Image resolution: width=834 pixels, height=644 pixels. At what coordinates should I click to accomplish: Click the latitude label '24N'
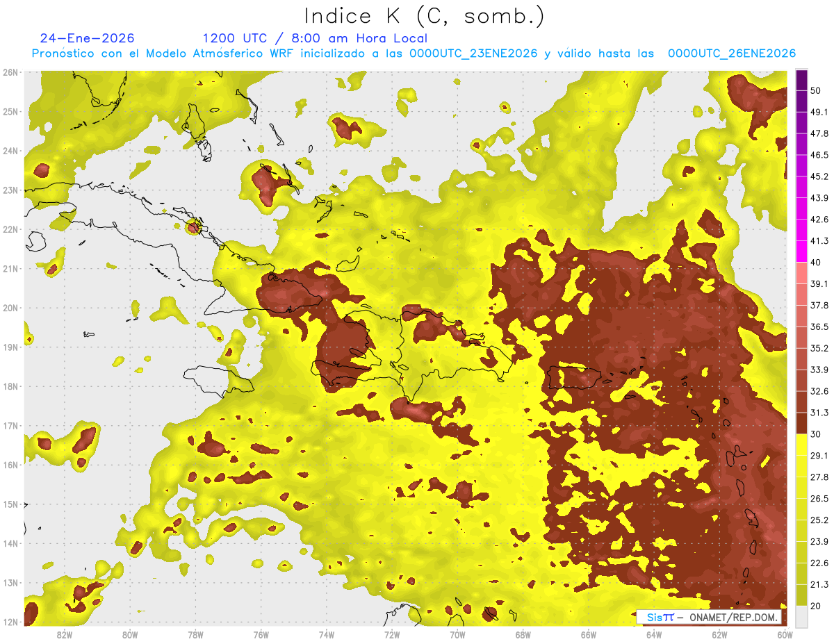pos(10,151)
